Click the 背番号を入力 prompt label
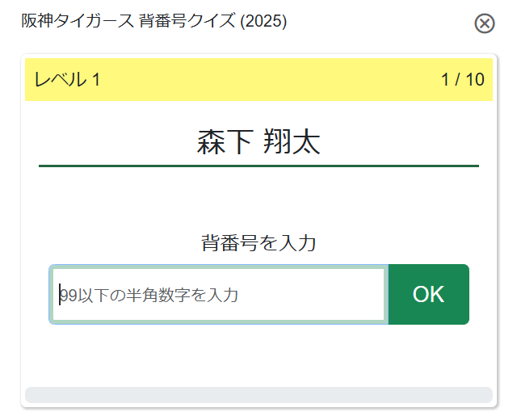517x420 pixels. 258,242
